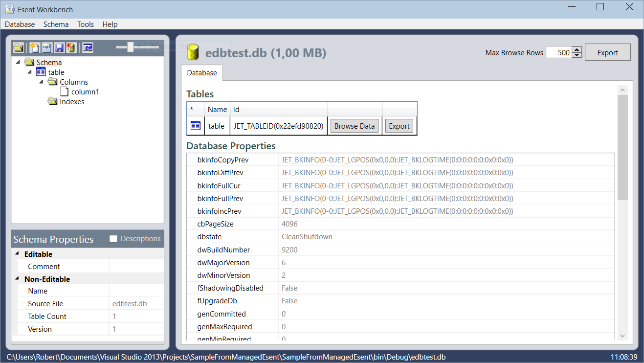Click the zoom slider thumb in toolbar
This screenshot has width=644, height=363.
[130, 47]
